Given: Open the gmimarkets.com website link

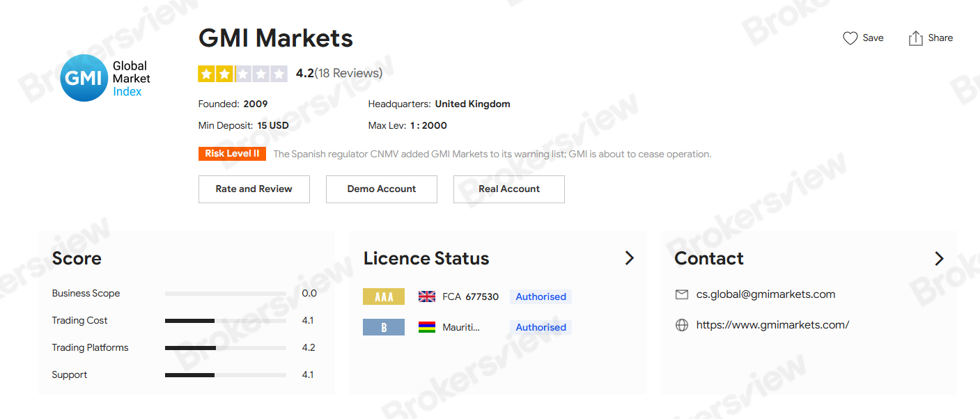Looking at the screenshot, I should tap(772, 325).
